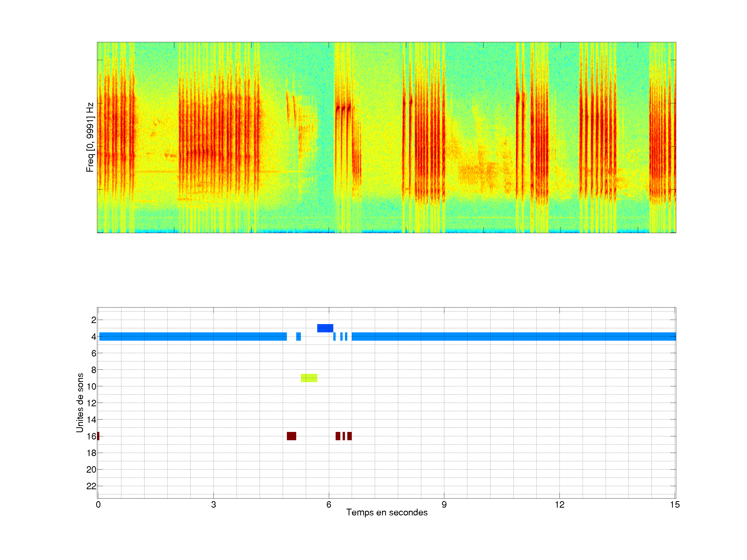Select the 'Temps en secondes' axis label
Screen dimensions: 747x560
point(387,512)
